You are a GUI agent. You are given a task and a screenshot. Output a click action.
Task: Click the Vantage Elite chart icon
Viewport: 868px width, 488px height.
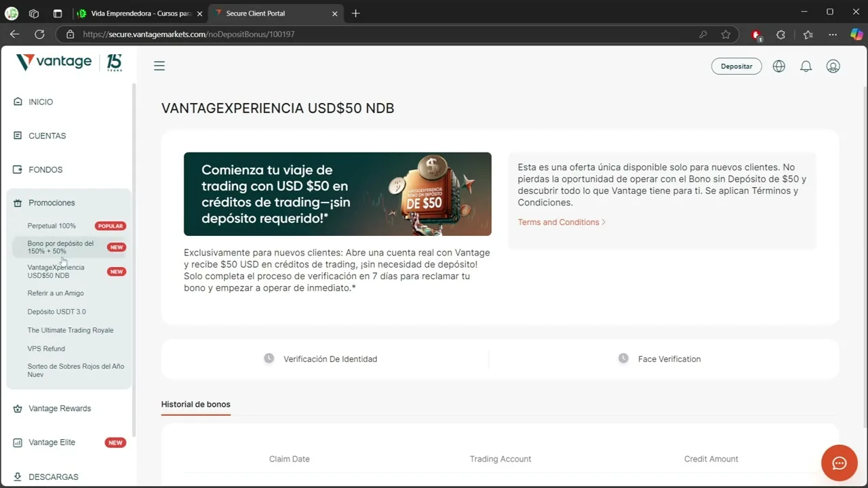[x=18, y=443]
